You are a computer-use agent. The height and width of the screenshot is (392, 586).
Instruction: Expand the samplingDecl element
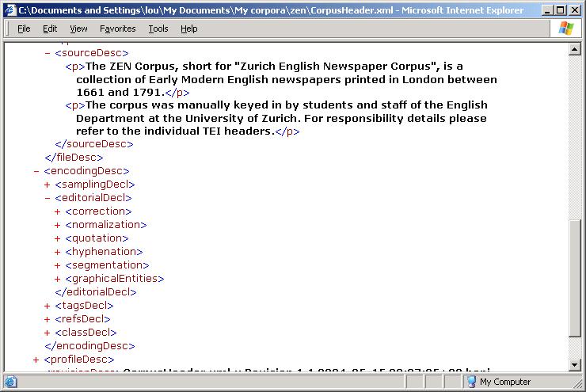coord(48,185)
